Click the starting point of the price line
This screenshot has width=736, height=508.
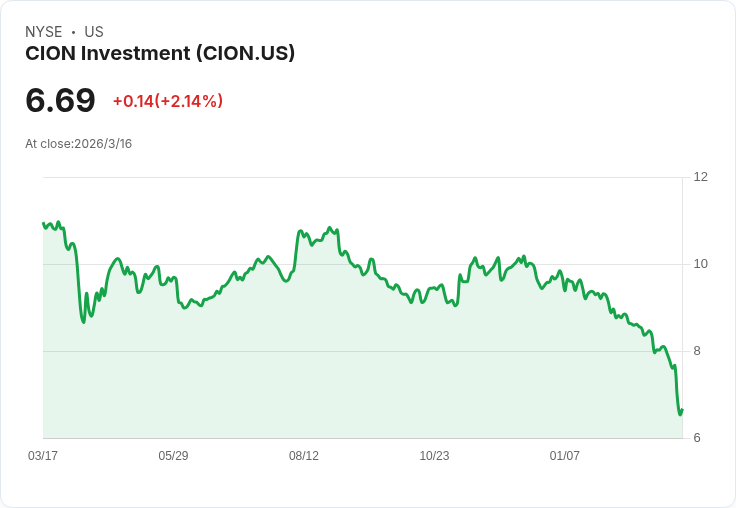pos(43,223)
